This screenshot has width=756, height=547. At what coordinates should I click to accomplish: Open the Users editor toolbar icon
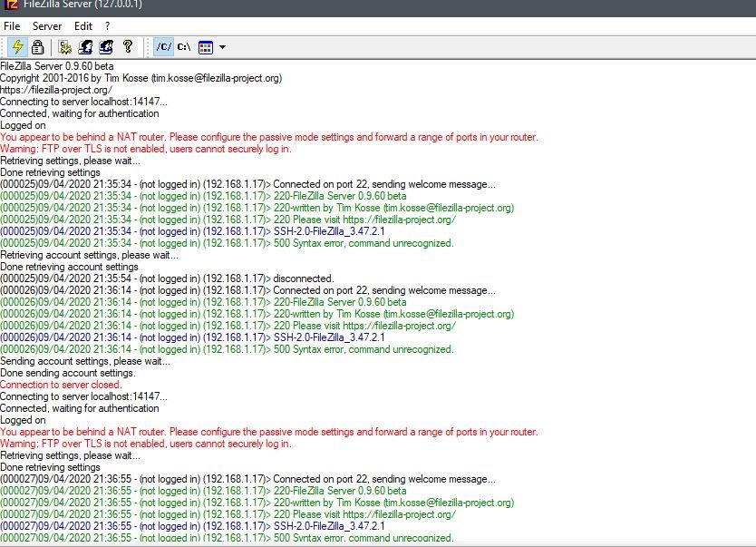point(85,46)
